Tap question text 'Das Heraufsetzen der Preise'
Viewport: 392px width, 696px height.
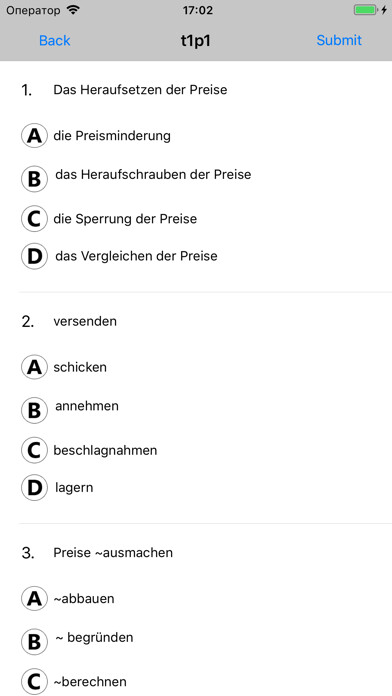(x=140, y=90)
